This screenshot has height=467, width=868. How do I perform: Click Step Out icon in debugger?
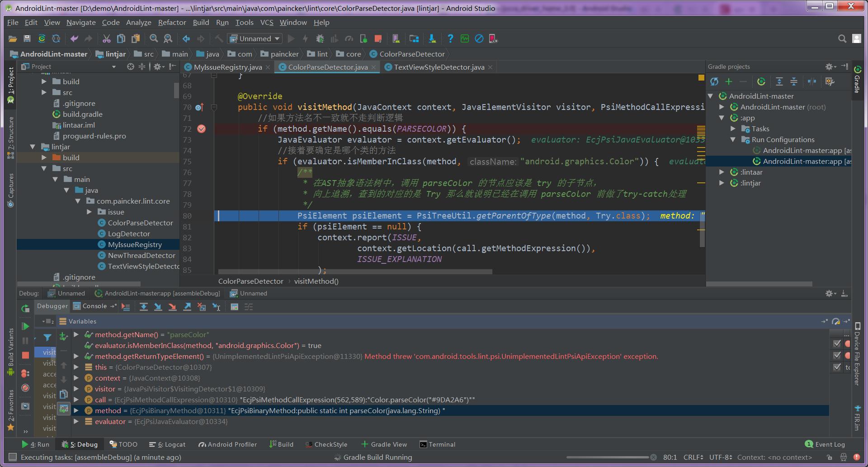click(x=187, y=307)
